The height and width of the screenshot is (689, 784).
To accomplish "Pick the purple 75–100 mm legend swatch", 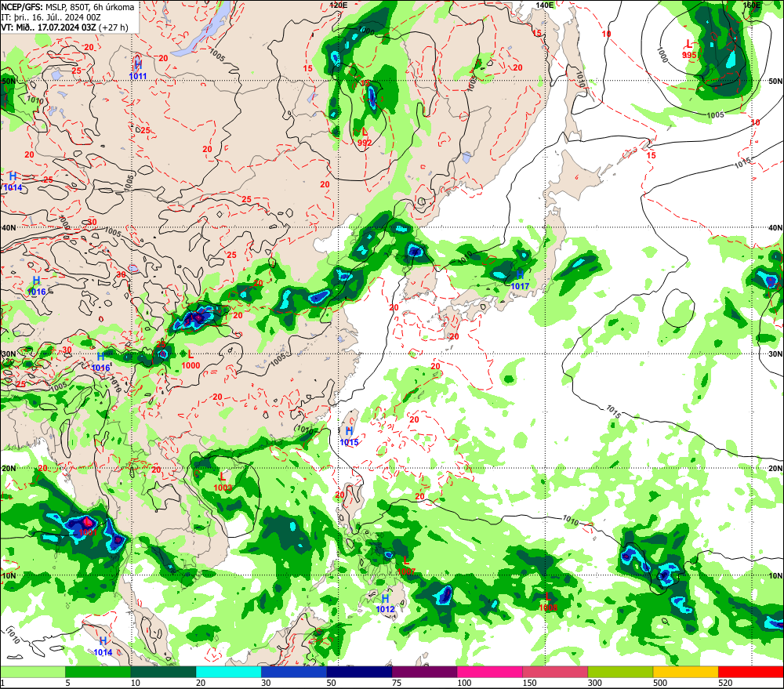I will tap(424, 672).
